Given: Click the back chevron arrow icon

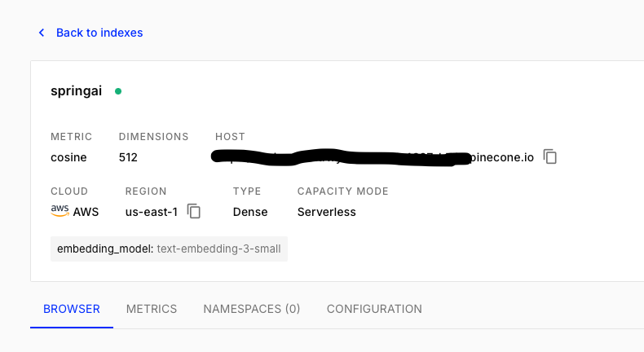Looking at the screenshot, I should [42, 33].
